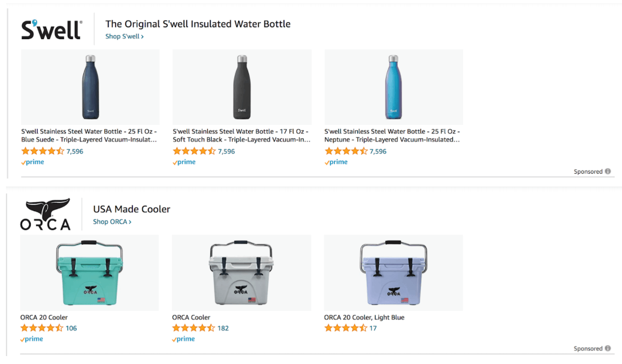Image resolution: width=622 pixels, height=364 pixels.
Task: Select the Light Blue ORCA cooler image
Action: [393, 273]
